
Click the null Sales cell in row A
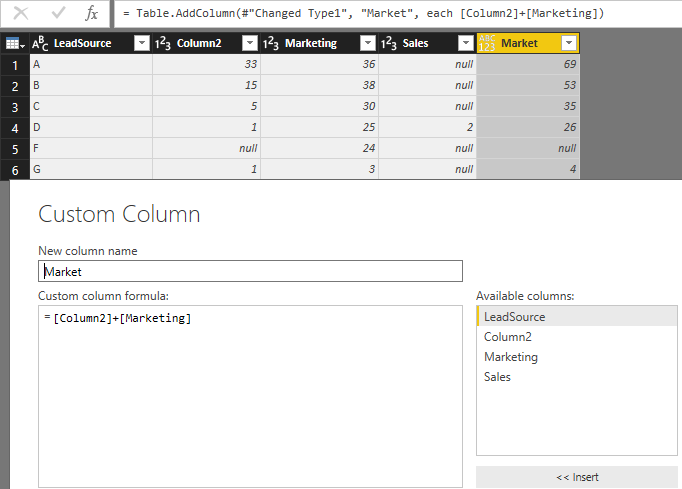428,64
